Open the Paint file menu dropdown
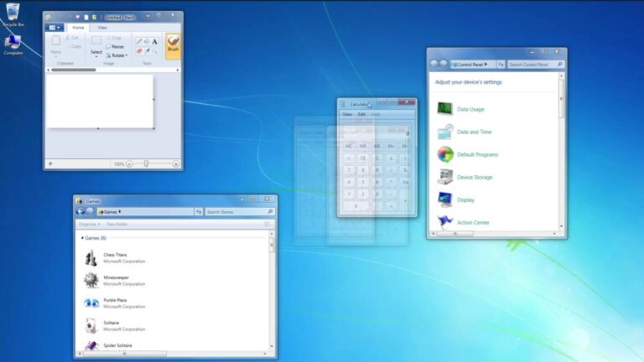 (55, 28)
